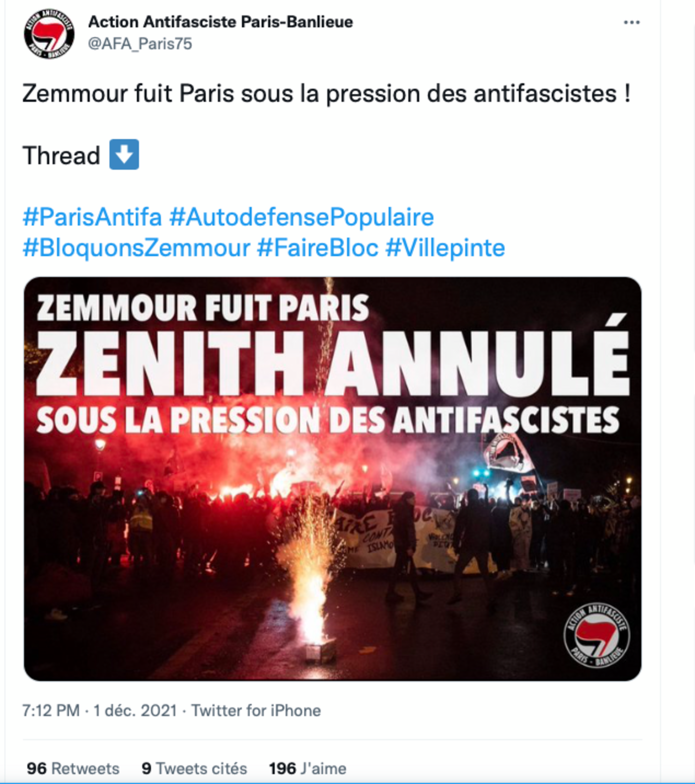The image size is (695, 784).
Task: Click the Twitter for iPhone source label
Action: click(x=256, y=710)
